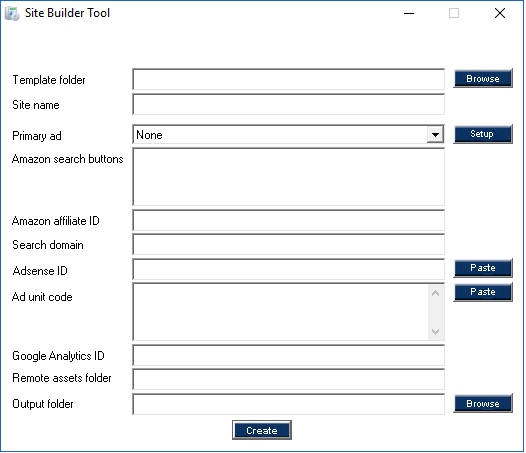Focus the Amazon affiliate ID field
Screen dimensions: 526x453
click(288, 220)
